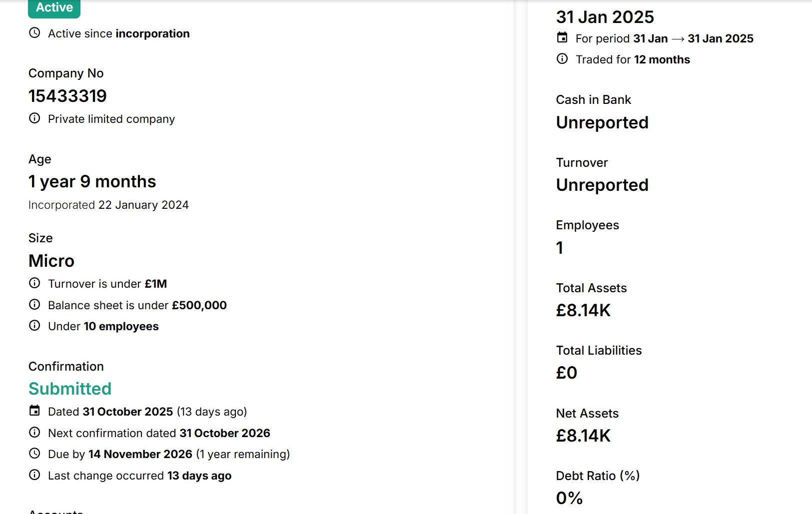
Task: Click the 31 Jan 2025 accounts date heading
Action: tap(605, 17)
